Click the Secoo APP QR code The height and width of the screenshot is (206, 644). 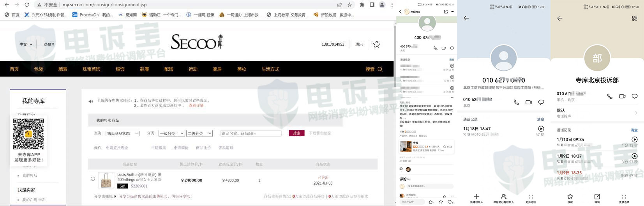28,134
